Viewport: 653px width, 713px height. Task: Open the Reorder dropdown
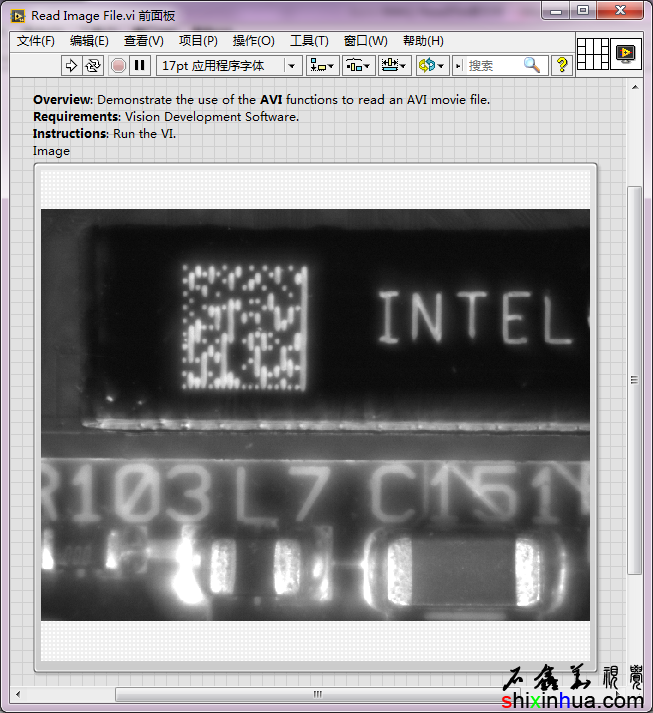[432, 65]
